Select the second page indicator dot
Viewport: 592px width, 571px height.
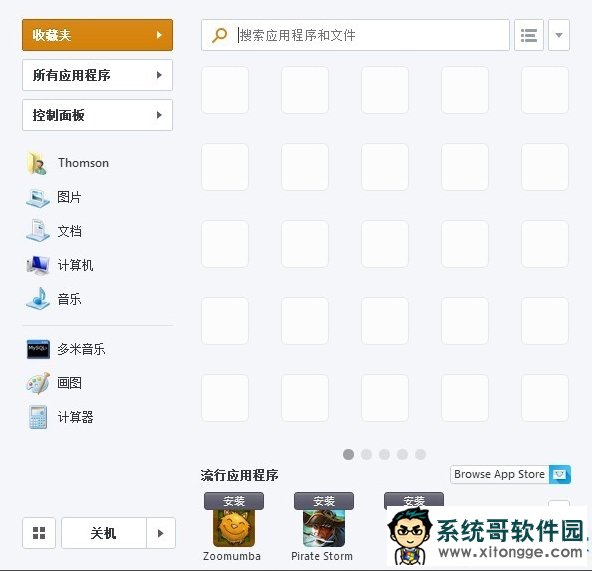click(366, 454)
